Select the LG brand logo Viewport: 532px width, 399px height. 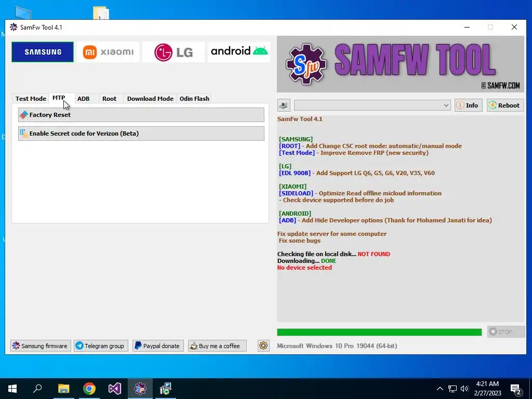(x=174, y=52)
